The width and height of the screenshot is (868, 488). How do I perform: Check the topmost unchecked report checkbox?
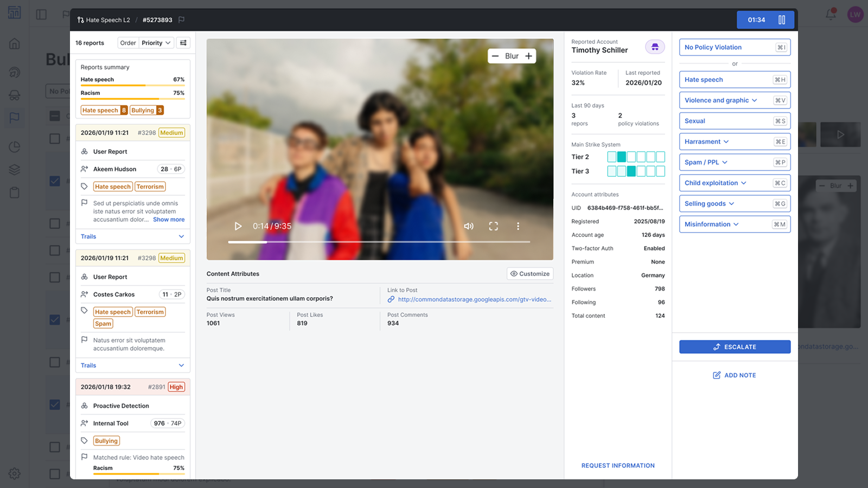(x=55, y=138)
